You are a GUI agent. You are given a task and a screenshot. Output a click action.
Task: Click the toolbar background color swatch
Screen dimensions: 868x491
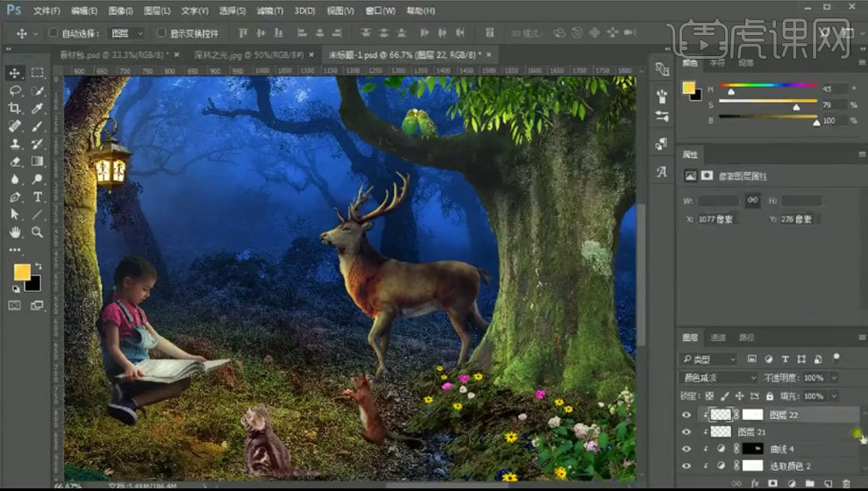(35, 285)
